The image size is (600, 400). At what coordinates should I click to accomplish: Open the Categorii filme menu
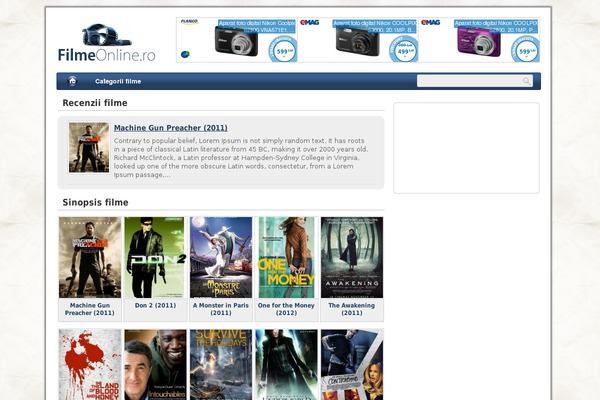[x=118, y=81]
